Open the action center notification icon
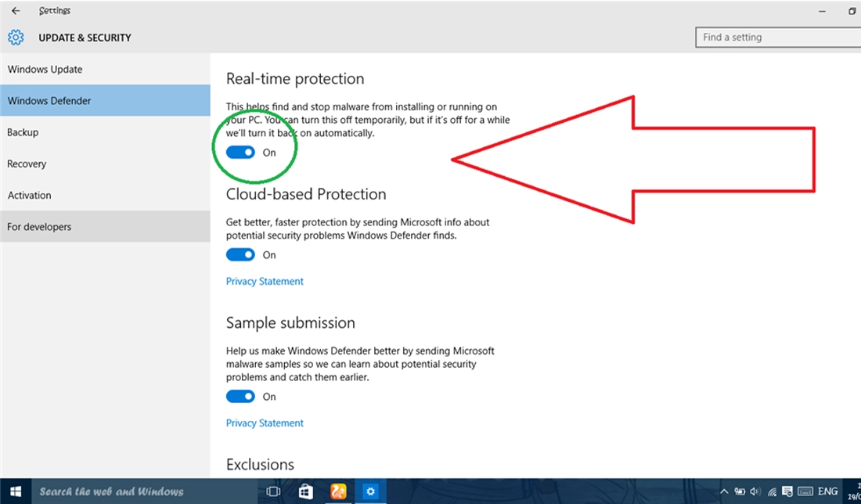861x504 pixels. 788,491
